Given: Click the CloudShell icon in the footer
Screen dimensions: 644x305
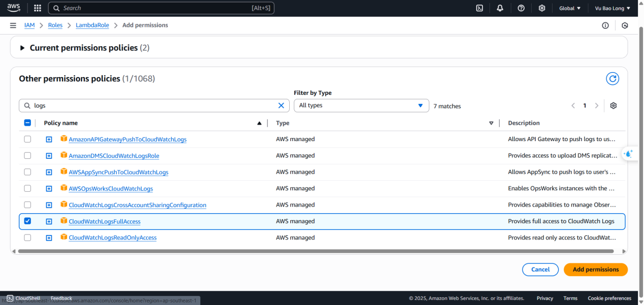Looking at the screenshot, I should tap(10, 298).
